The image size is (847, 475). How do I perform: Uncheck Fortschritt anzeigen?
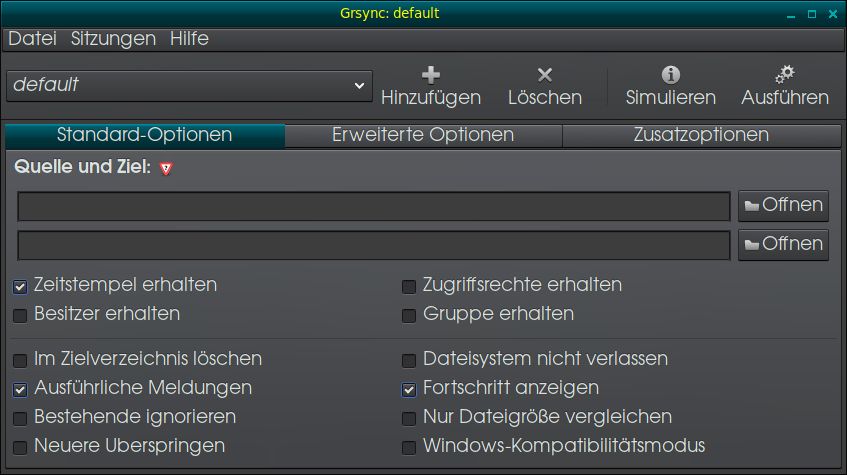click(409, 389)
